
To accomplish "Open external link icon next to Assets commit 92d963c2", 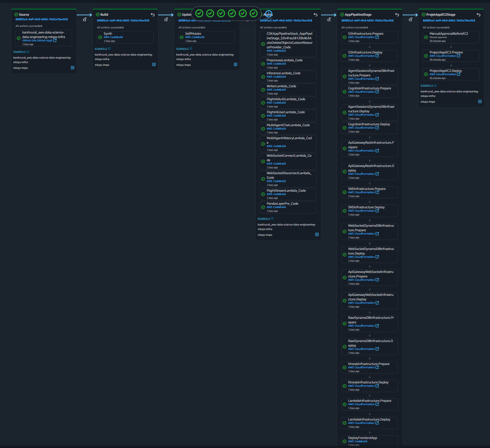I will point(272,219).
